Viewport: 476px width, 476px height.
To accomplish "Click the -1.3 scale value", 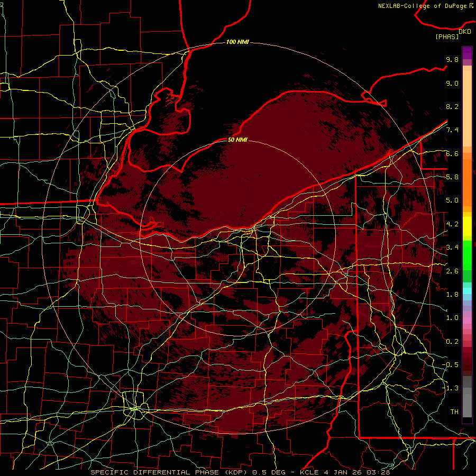I will coord(451,388).
